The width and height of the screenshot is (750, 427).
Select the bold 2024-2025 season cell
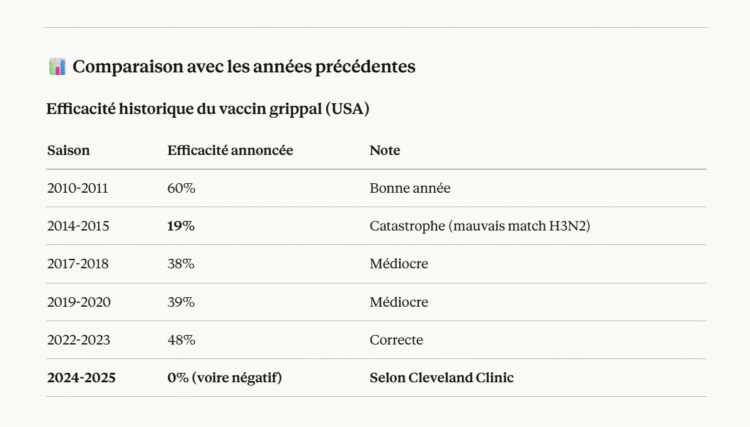tap(80, 377)
